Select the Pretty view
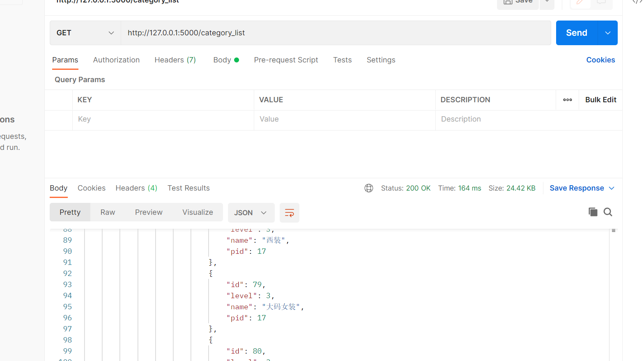The height and width of the screenshot is (361, 644). 70,212
